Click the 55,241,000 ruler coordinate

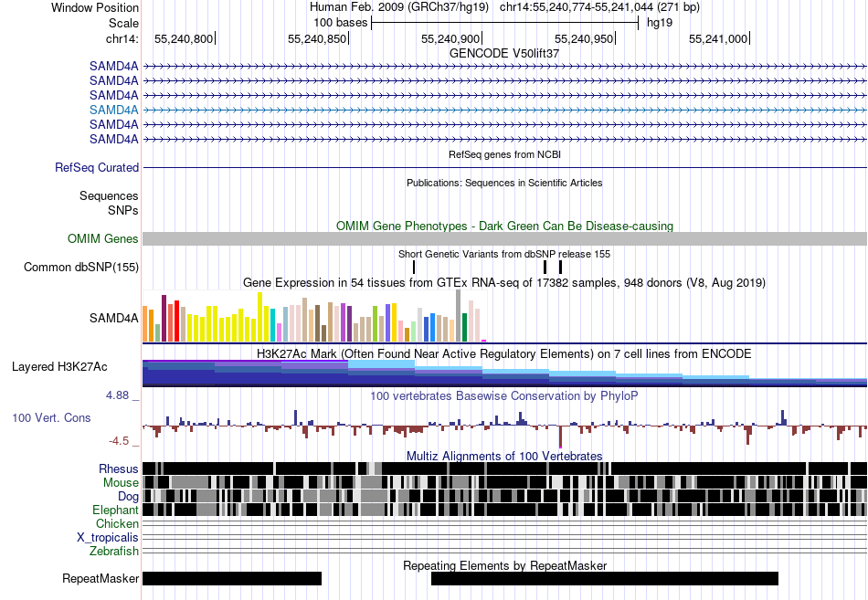[718, 38]
